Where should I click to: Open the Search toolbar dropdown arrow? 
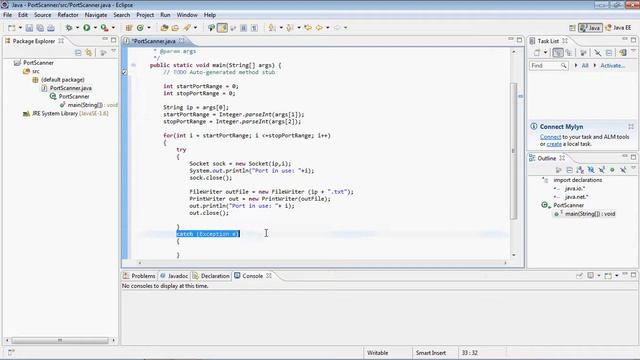196,28
